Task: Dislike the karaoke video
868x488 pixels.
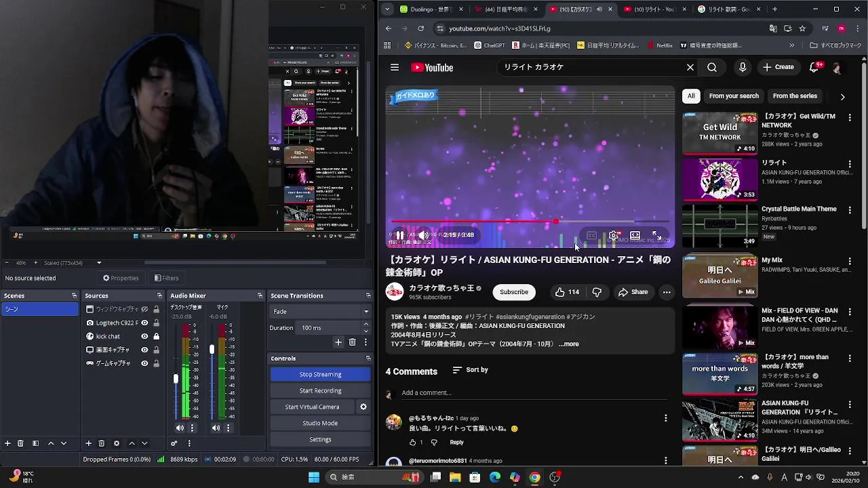Action: [x=597, y=292]
